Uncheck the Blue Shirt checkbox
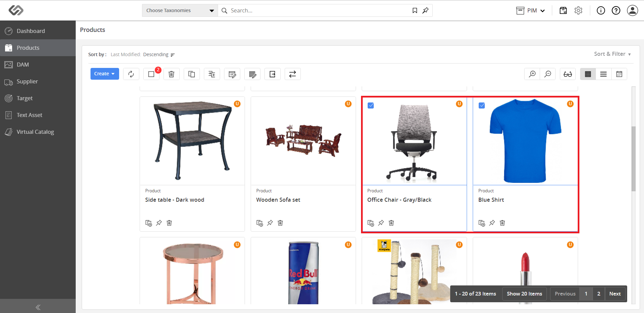The image size is (644, 313). 482,106
